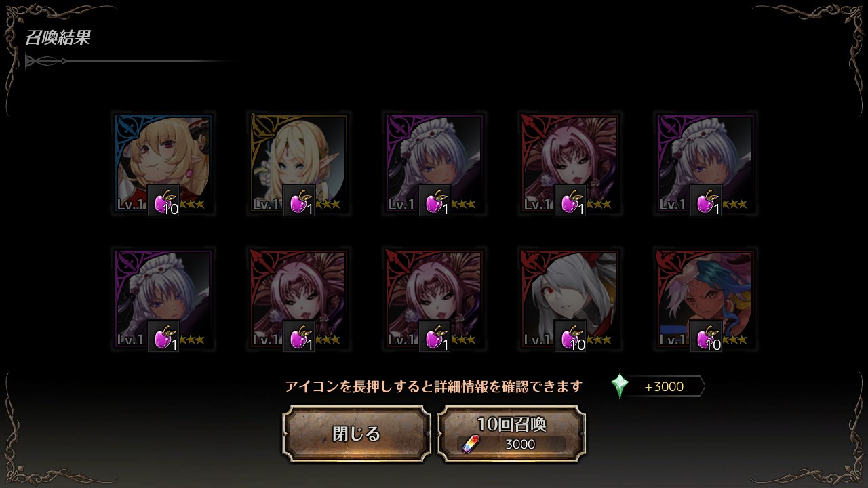This screenshot has width=868, height=488.
Task: Click the apple icon on the white-haired character card
Action: (x=570, y=335)
